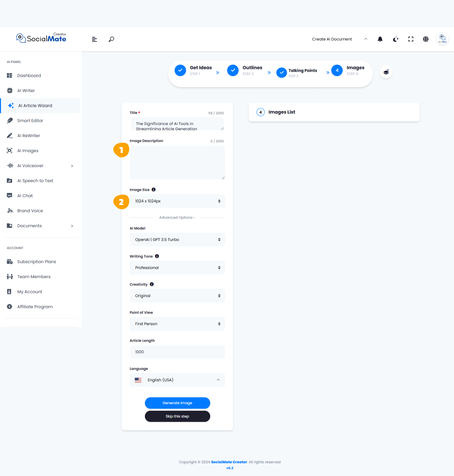Click Skip this step button
This screenshot has width=454, height=476.
pos(177,416)
